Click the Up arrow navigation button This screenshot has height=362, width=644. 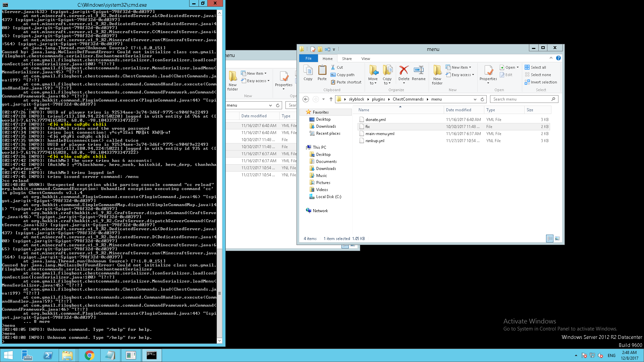click(331, 99)
